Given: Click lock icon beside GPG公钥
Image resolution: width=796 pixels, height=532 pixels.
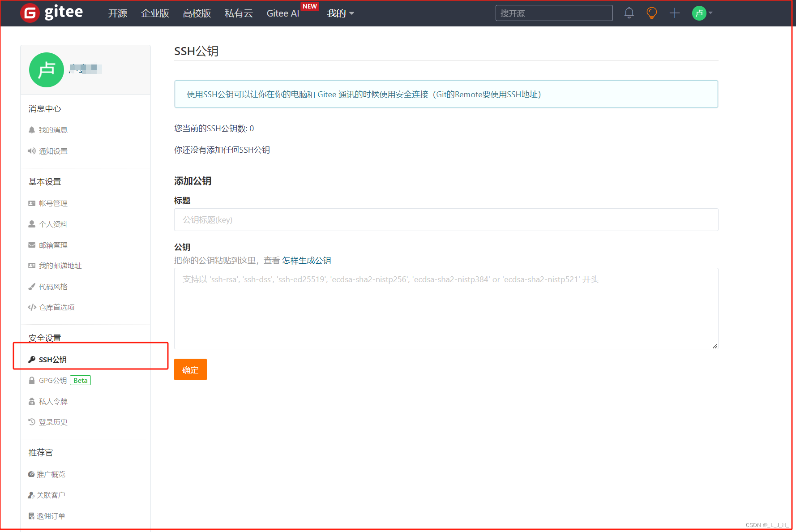Looking at the screenshot, I should coord(32,380).
